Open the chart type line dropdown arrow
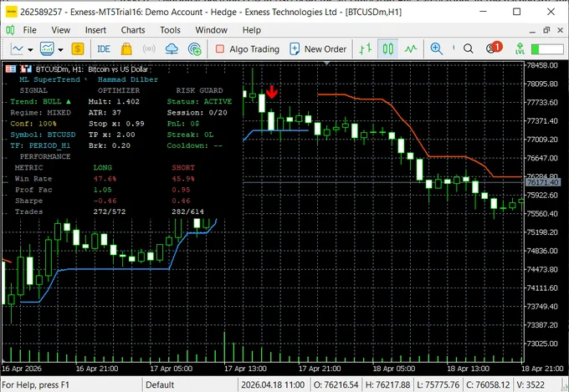This screenshot has height=392, width=569. (x=30, y=49)
